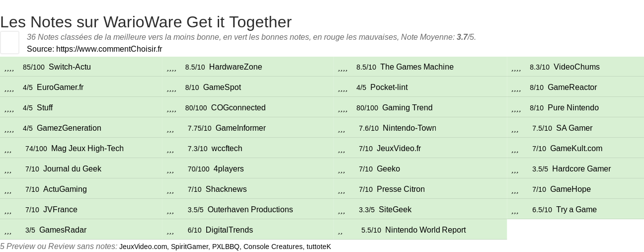The height and width of the screenshot is (252, 644).
Task: Open the GameSpot 8/10 review
Action: (x=222, y=87)
